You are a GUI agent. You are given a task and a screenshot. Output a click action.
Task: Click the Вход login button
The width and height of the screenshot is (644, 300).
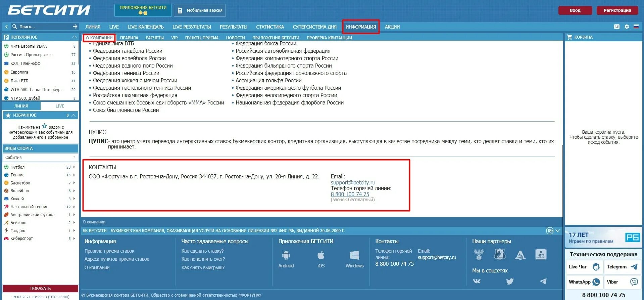(575, 10)
